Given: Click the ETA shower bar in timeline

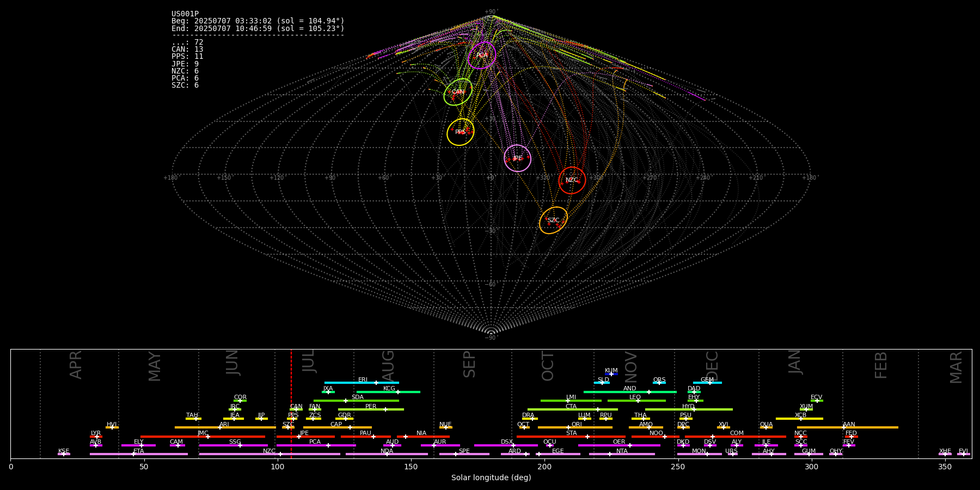Looking at the screenshot, I should 139,454.
